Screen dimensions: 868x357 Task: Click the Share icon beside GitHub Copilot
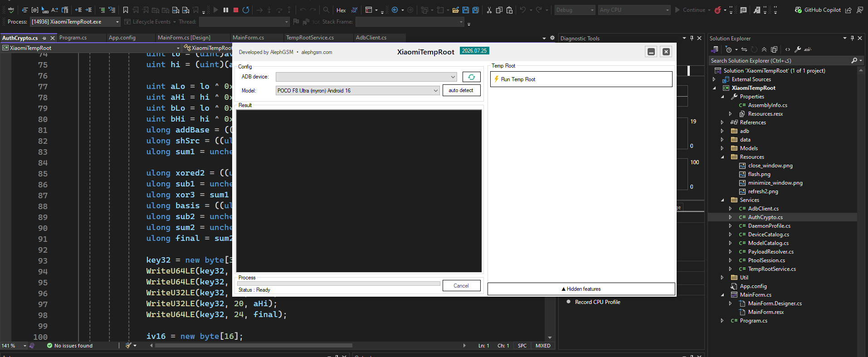click(848, 10)
